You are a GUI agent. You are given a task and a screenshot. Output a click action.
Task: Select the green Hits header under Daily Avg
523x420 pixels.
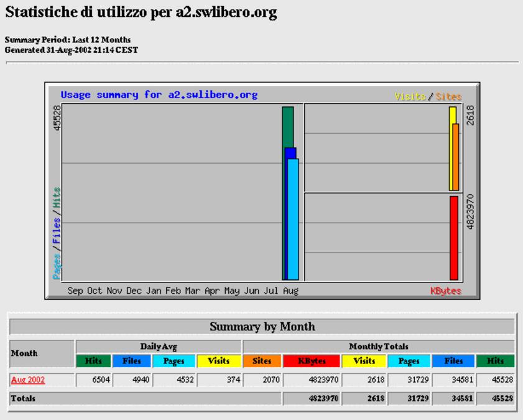coord(93,361)
